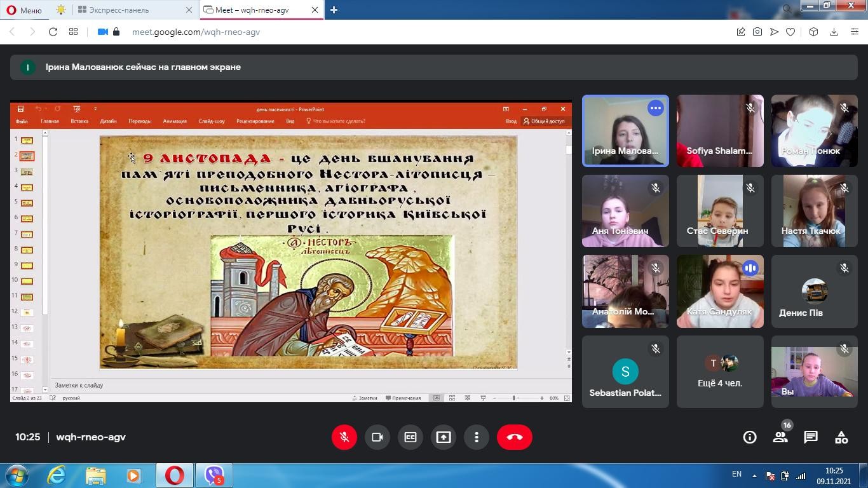Toggle Заметки in PowerPoint status bar

coord(365,398)
